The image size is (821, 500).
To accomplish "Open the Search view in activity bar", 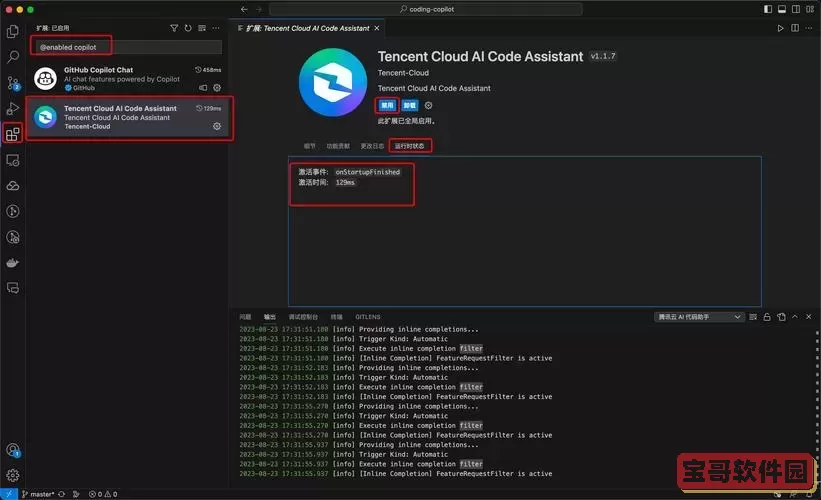I will (13, 57).
